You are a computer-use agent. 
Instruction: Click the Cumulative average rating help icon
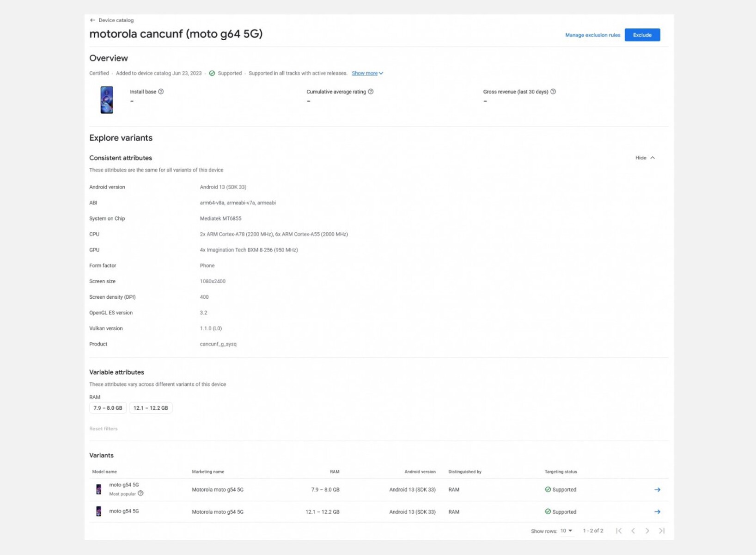[x=371, y=92]
